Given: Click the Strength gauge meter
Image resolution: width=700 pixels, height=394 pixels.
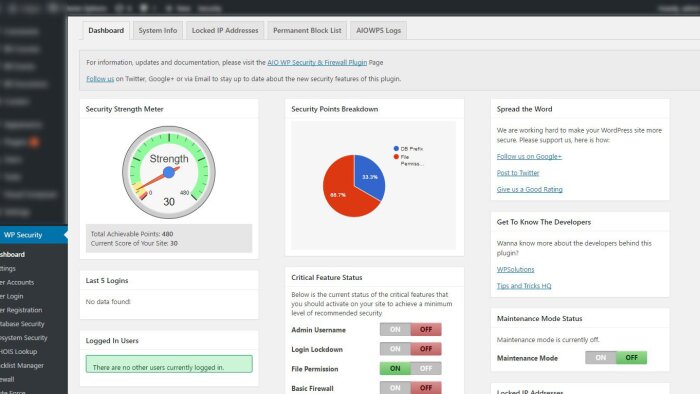Looking at the screenshot, I should click(x=169, y=172).
